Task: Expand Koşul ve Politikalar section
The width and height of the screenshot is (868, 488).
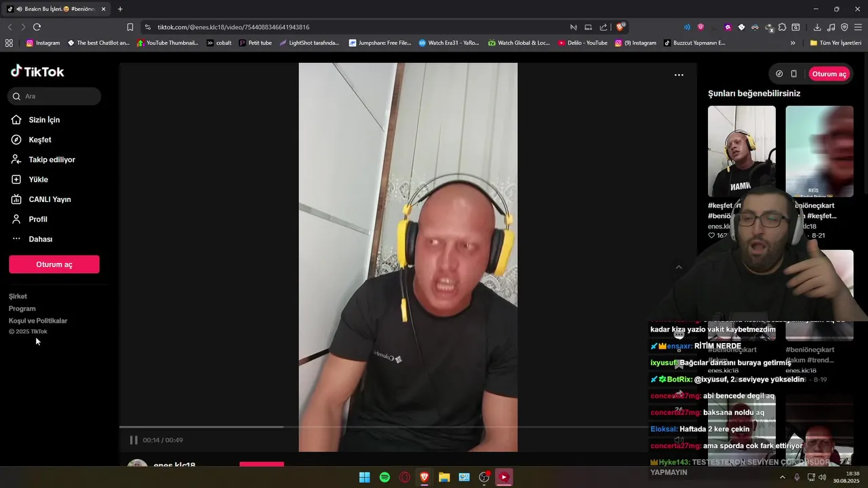Action: (38, 321)
